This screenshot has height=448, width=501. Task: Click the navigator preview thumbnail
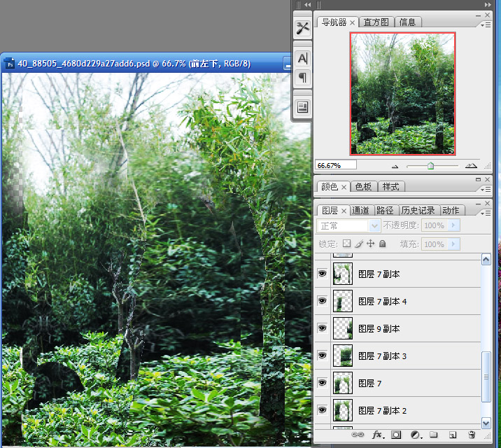(x=402, y=94)
